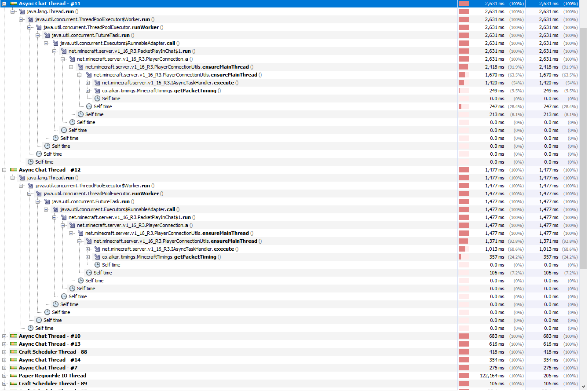Select the 1,013 ms IAsyncTaskHandler.execute row

pyautogui.click(x=290, y=249)
